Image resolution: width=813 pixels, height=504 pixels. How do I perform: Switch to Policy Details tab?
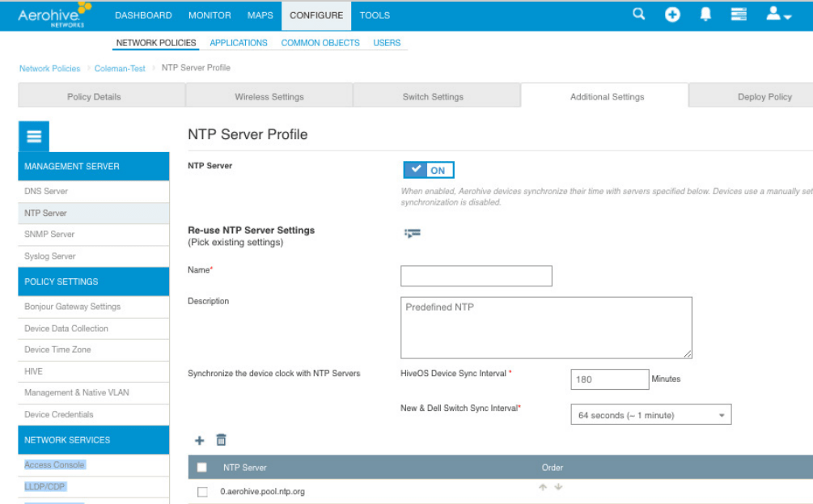tap(102, 96)
